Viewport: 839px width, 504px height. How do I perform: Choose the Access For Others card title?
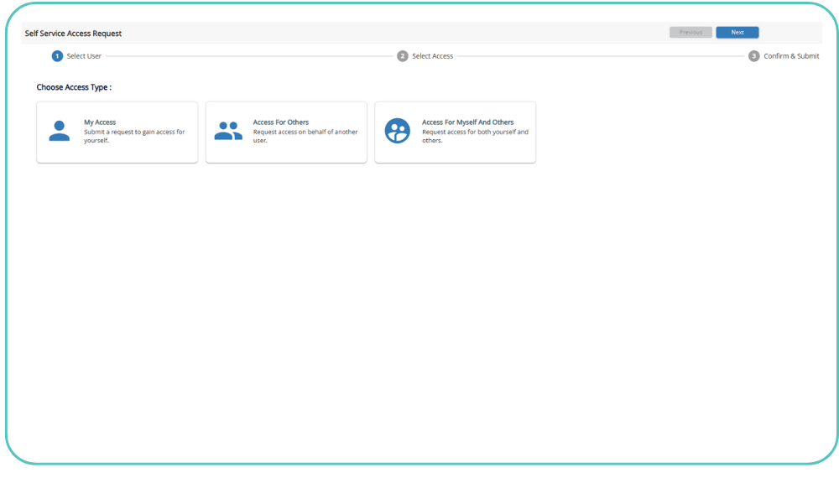coord(281,122)
